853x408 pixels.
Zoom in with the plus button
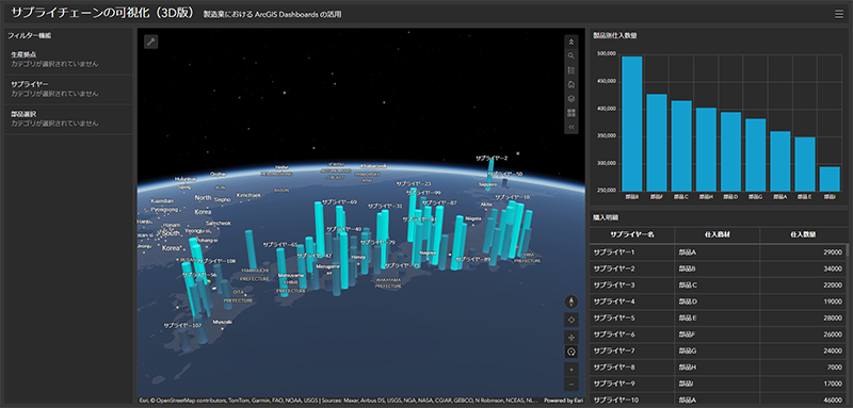click(x=571, y=369)
